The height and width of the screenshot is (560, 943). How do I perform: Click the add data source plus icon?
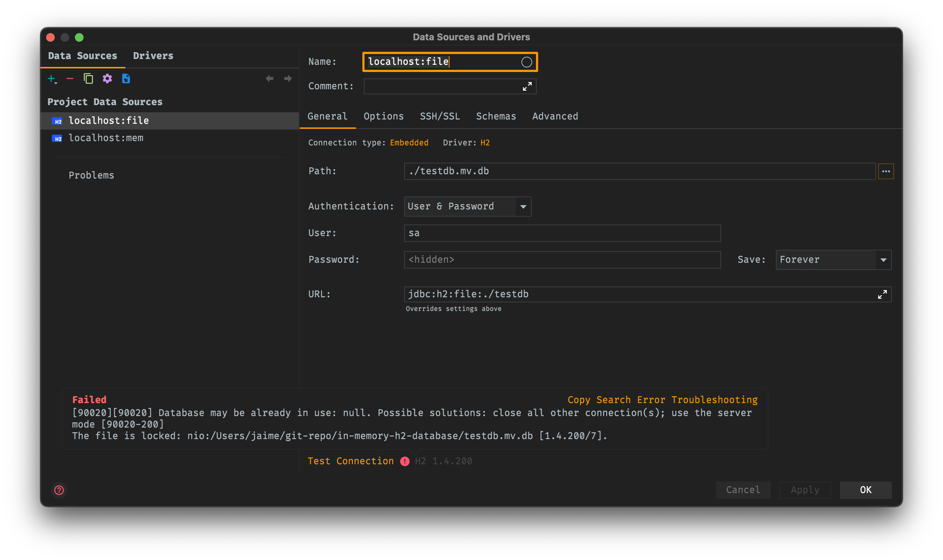pos(52,78)
